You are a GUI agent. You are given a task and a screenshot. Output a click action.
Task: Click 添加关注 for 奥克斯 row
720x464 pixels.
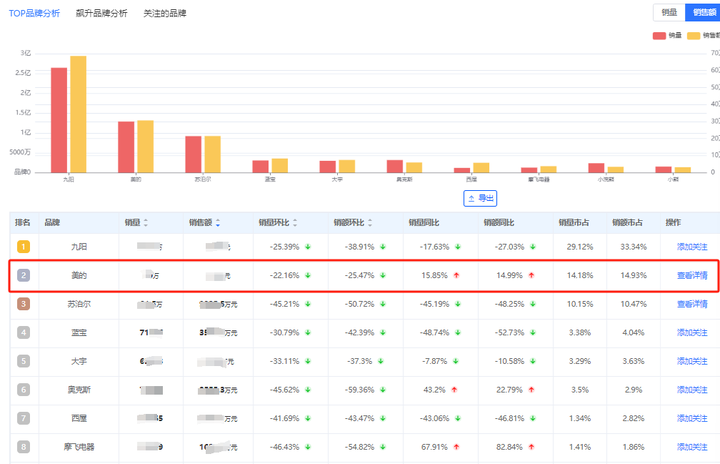(692, 390)
